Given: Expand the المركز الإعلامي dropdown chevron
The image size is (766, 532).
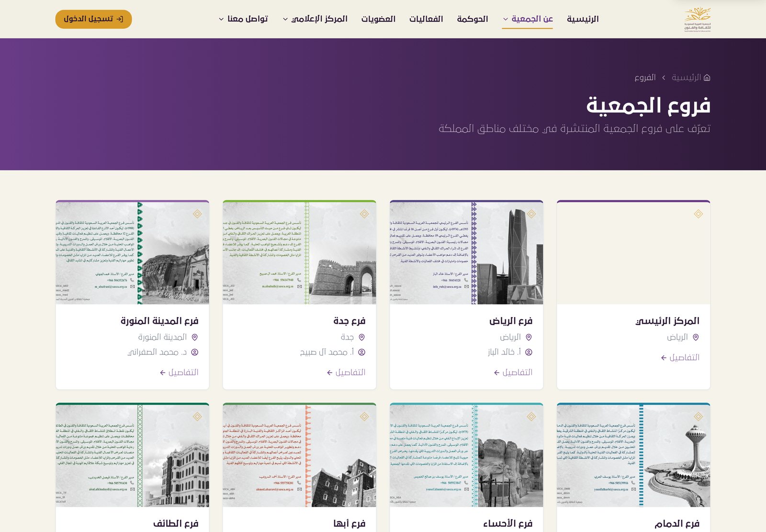Looking at the screenshot, I should (x=285, y=19).
